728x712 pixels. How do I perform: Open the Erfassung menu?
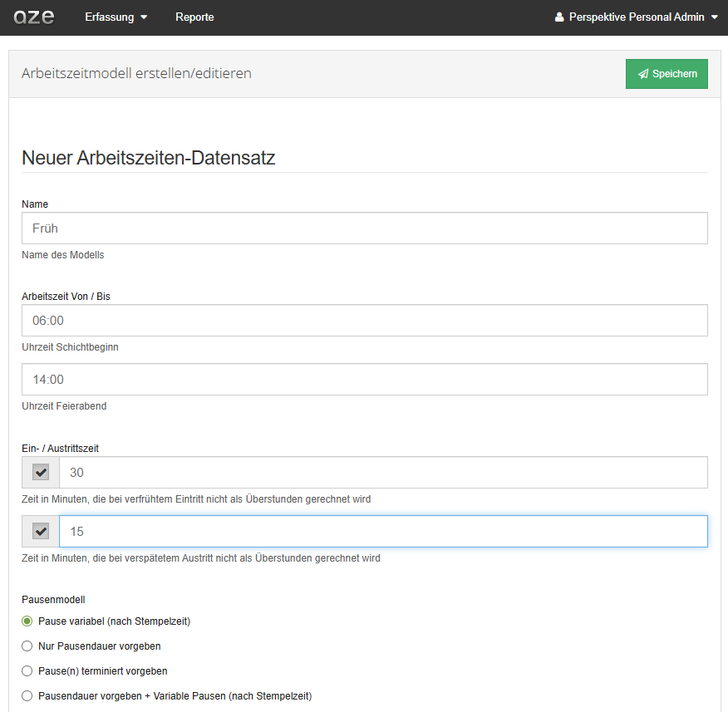(116, 17)
